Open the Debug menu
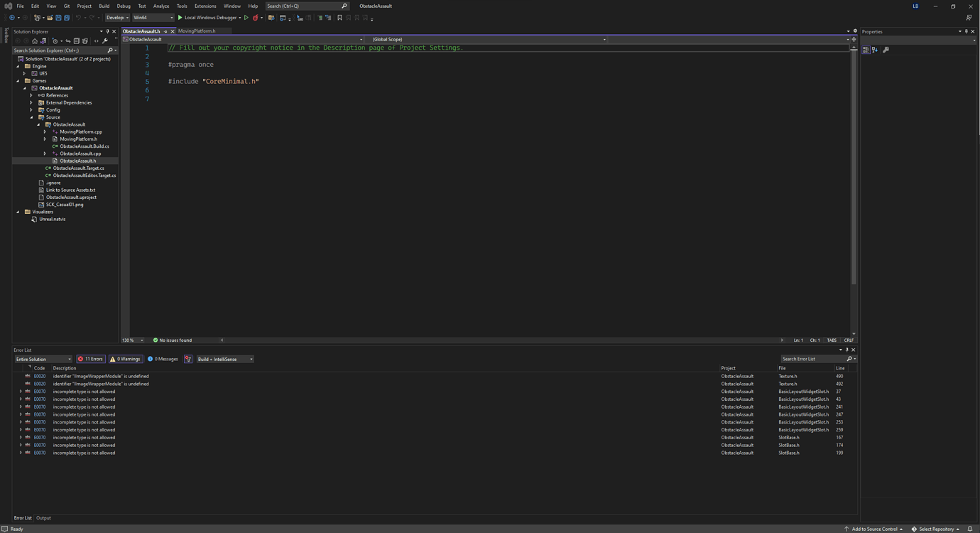Screen dimensions: 980x533 (x=124, y=6)
